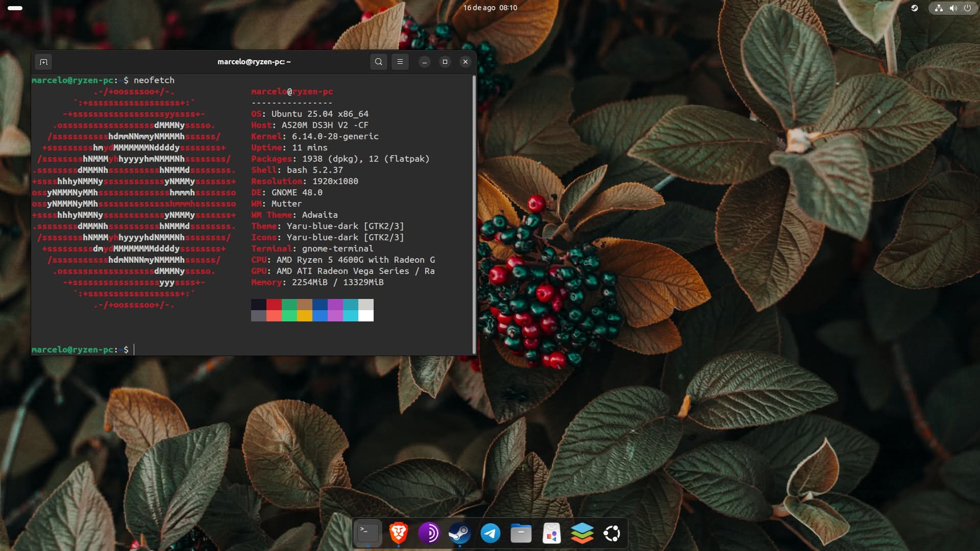Launch Telegram from the dock
980x551 pixels.
click(x=491, y=534)
